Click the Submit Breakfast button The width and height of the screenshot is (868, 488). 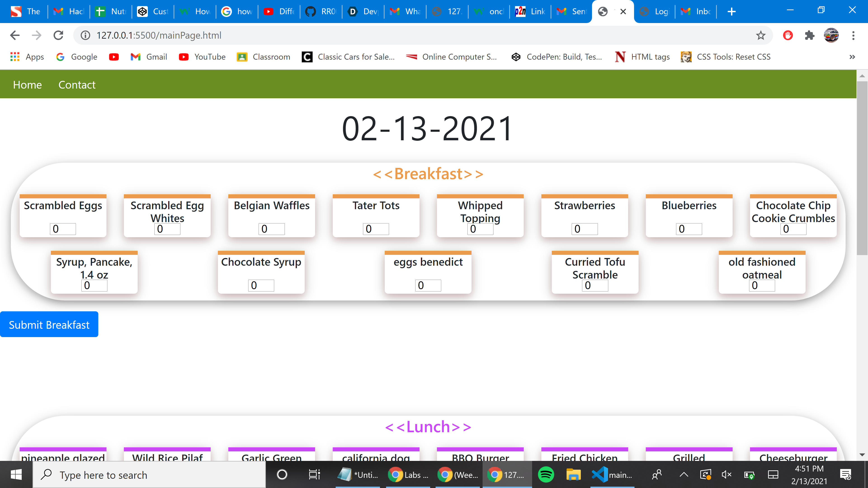coord(49,324)
